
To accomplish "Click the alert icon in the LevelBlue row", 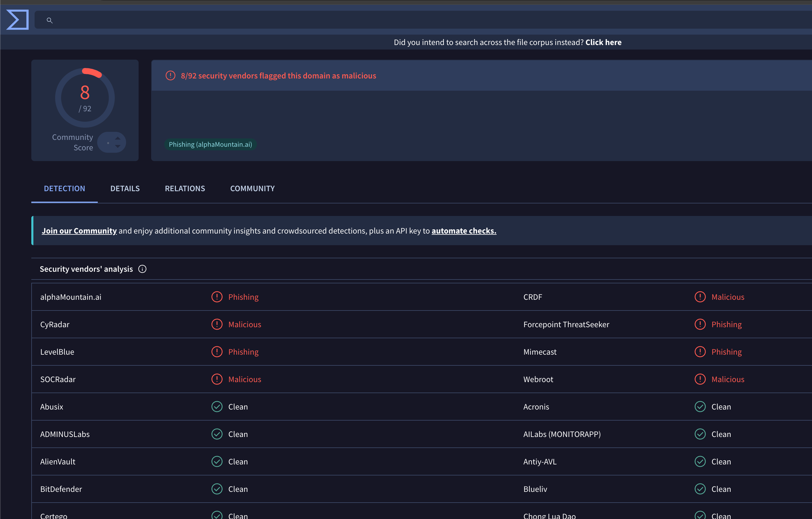I will click(x=217, y=352).
